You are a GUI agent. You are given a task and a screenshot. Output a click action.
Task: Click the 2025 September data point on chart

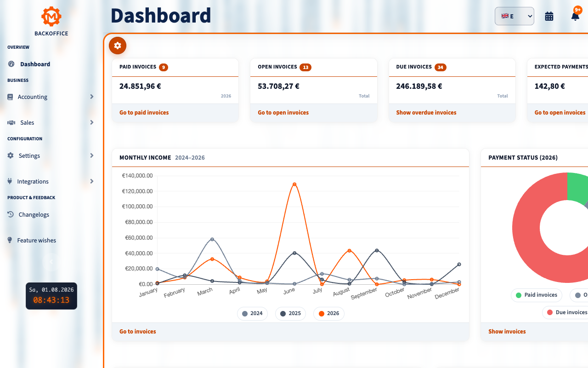tap(377, 251)
